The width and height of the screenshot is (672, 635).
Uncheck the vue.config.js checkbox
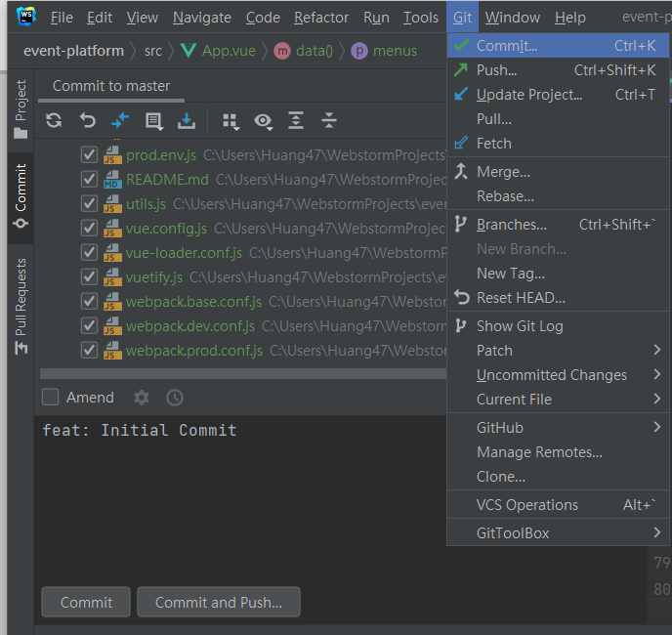click(x=89, y=228)
